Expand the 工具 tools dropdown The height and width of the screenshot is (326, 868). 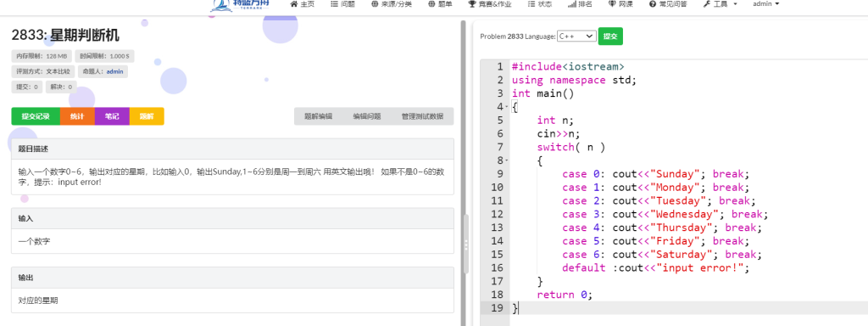point(721,4)
